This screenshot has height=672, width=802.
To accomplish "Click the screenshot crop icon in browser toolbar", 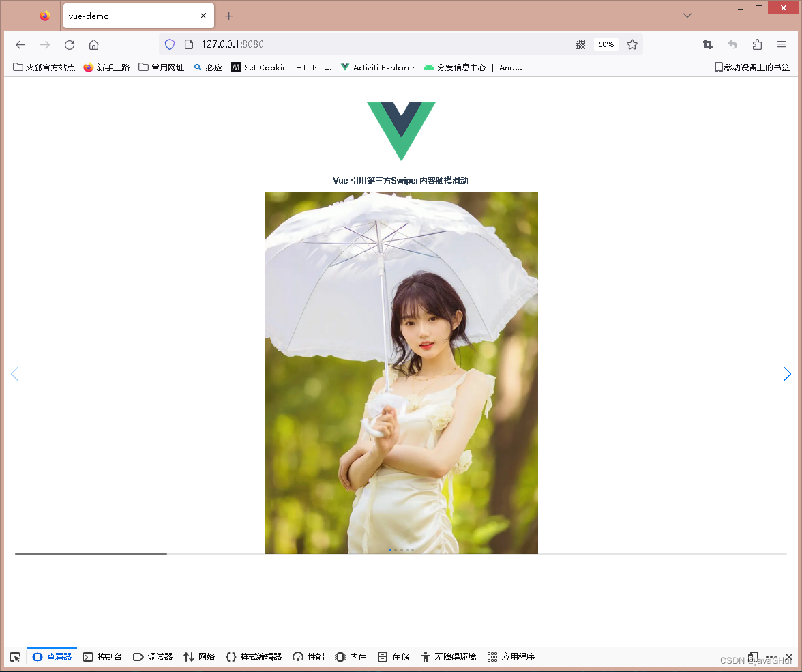I will click(x=707, y=44).
